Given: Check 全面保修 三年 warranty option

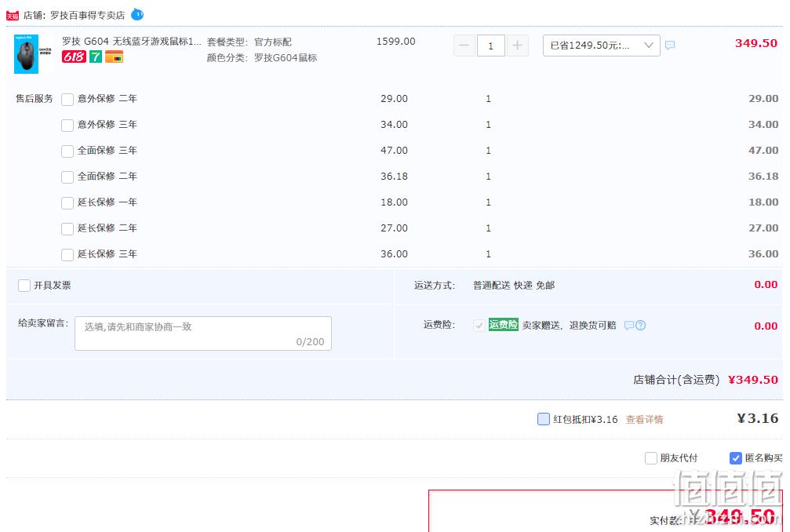Looking at the screenshot, I should pos(67,151).
